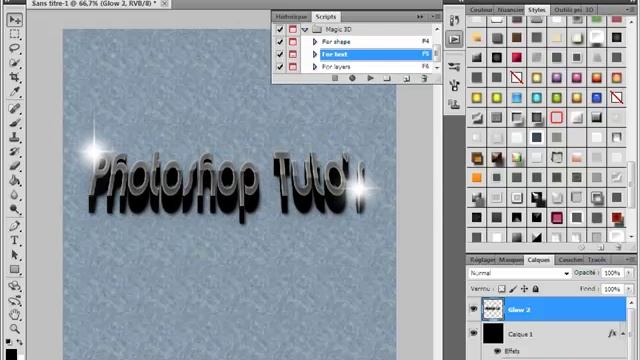640x360 pixels.
Task: Select the Type tool
Action: pyautogui.click(x=15, y=240)
